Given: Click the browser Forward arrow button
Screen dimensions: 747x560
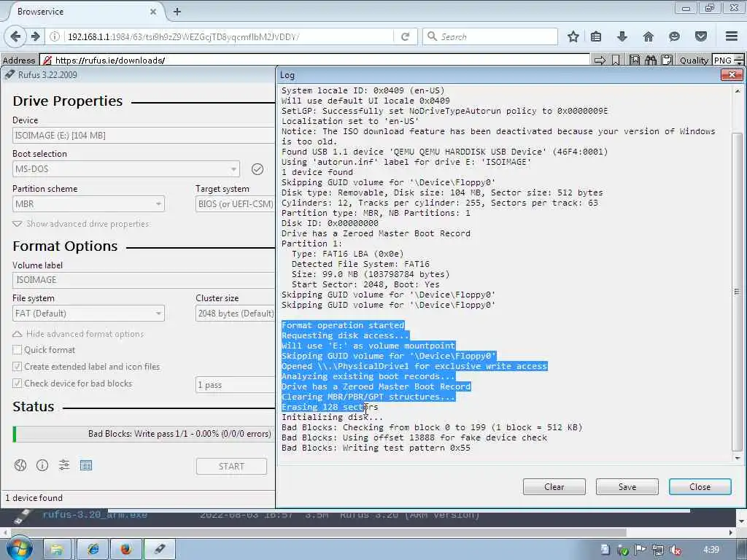Looking at the screenshot, I should 35,36.
